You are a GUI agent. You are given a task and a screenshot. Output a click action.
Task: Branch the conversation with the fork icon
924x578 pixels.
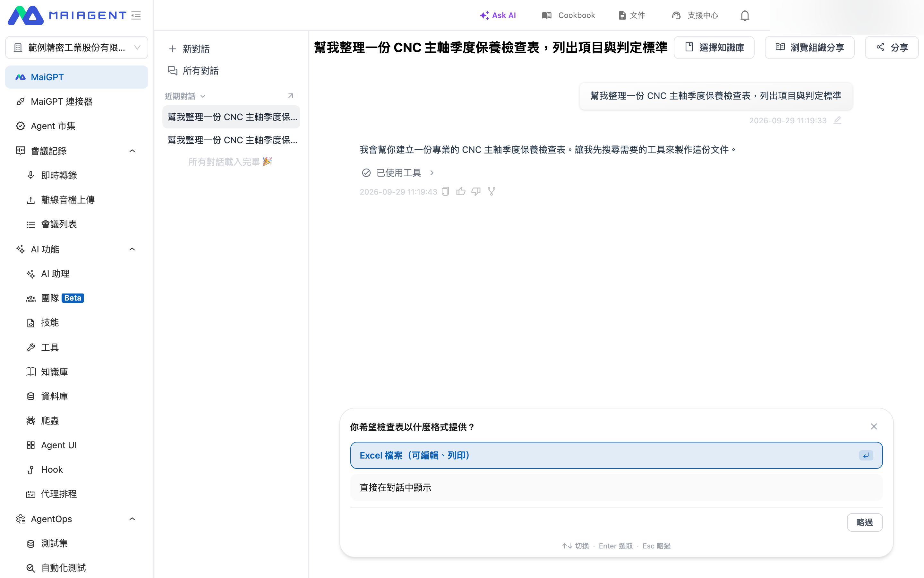(492, 191)
